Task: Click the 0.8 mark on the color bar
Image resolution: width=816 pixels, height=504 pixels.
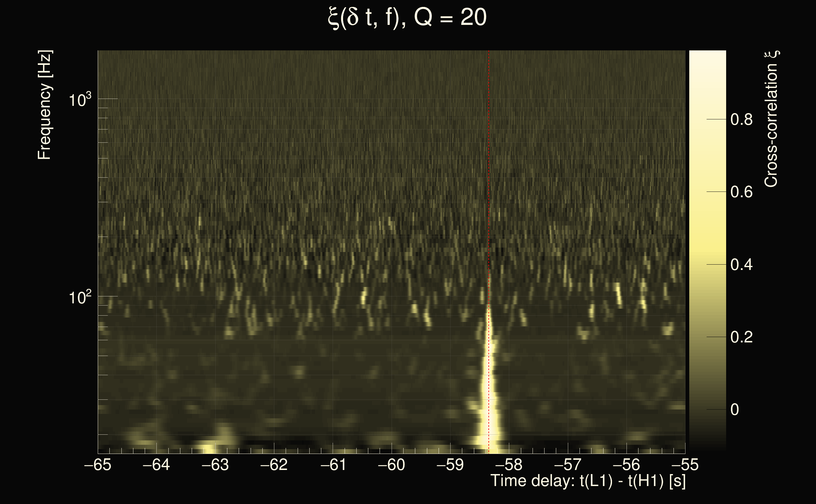Action: (741, 119)
